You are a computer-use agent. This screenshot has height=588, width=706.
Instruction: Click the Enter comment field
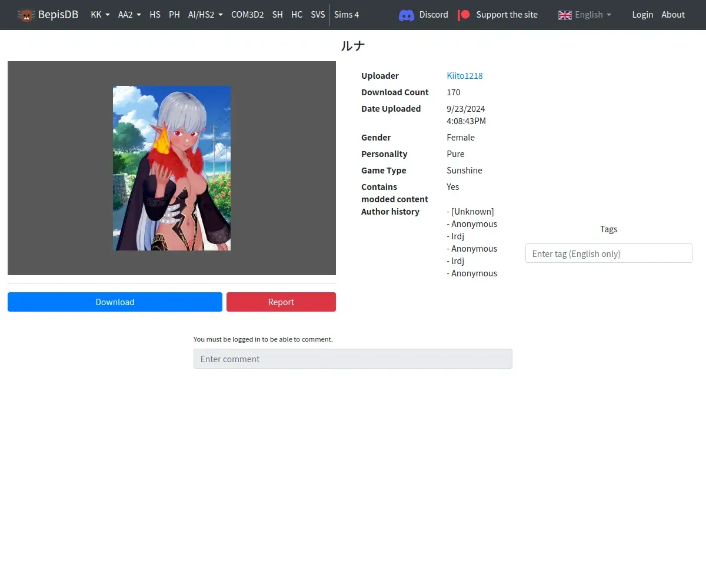(353, 359)
